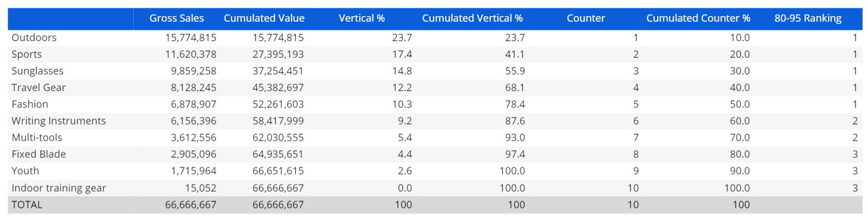Select the TOTAL gross sales cell 66,666,667
The image size is (868, 219).
point(190,205)
